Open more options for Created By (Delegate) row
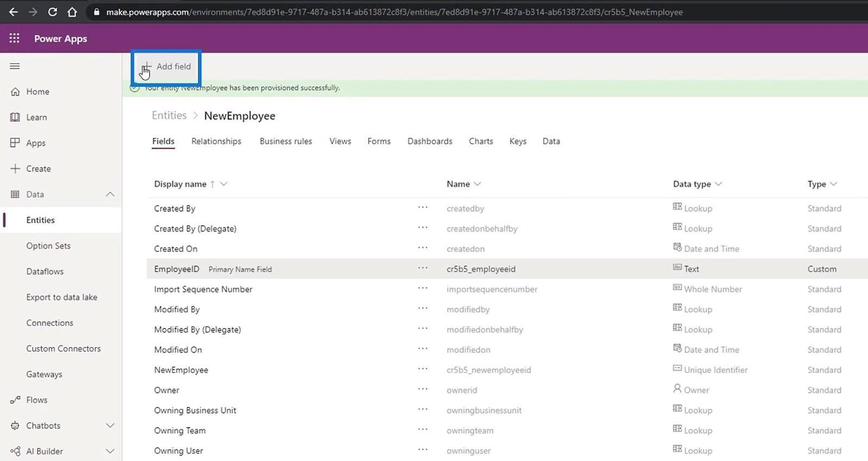The image size is (868, 461). [423, 228]
